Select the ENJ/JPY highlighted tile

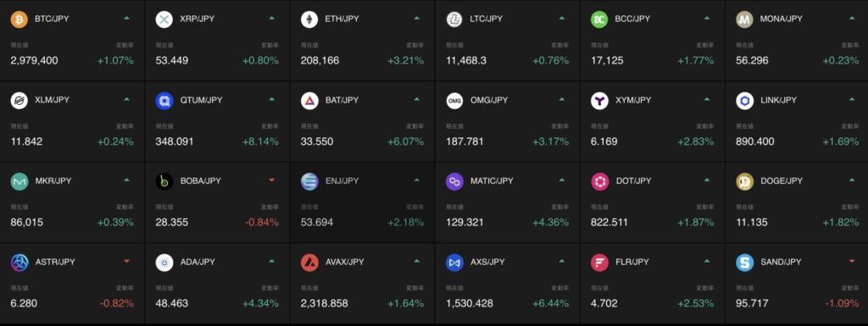point(362,202)
